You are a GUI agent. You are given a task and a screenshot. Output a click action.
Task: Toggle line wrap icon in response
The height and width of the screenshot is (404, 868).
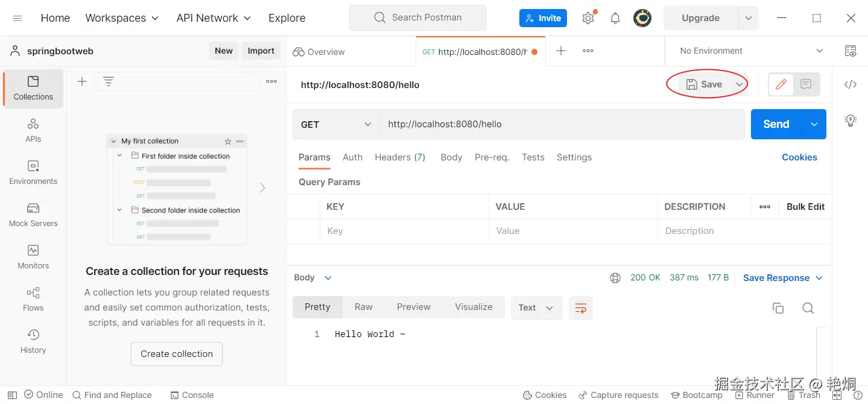click(x=581, y=308)
